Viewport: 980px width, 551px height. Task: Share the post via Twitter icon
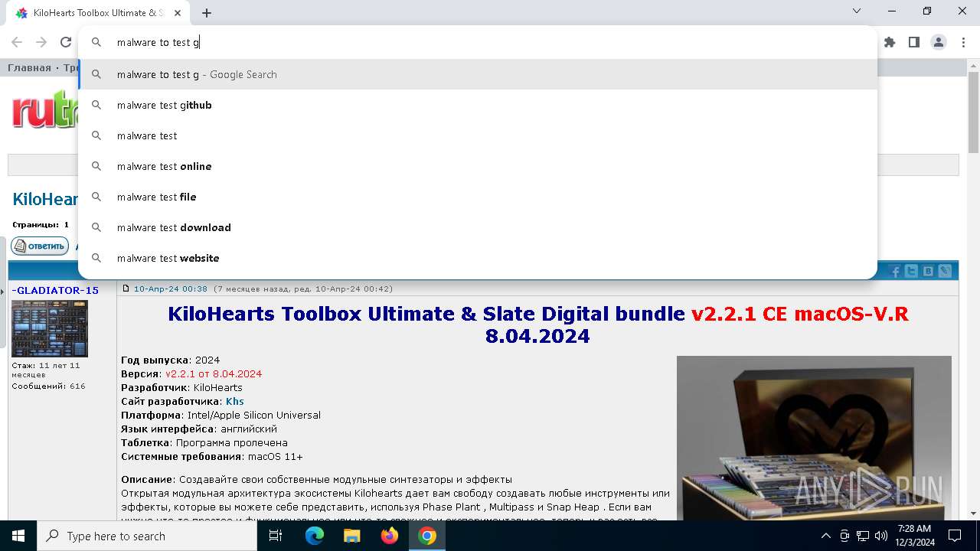[x=911, y=271]
